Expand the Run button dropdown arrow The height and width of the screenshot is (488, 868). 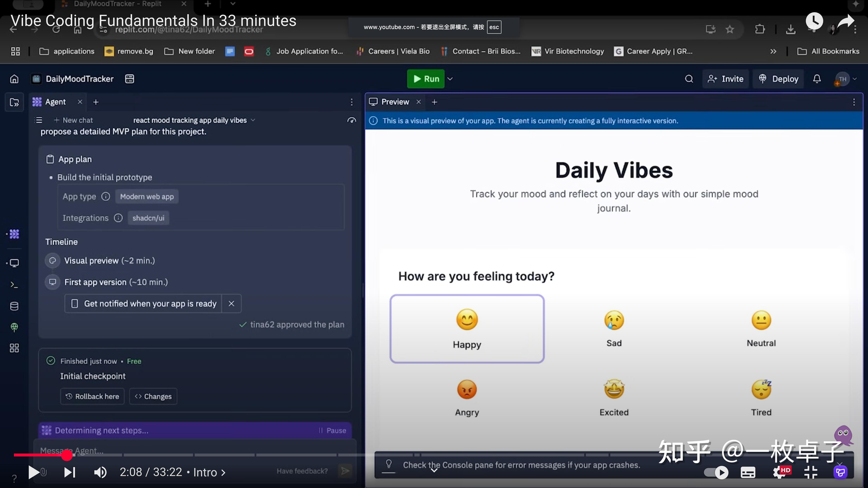(x=450, y=79)
